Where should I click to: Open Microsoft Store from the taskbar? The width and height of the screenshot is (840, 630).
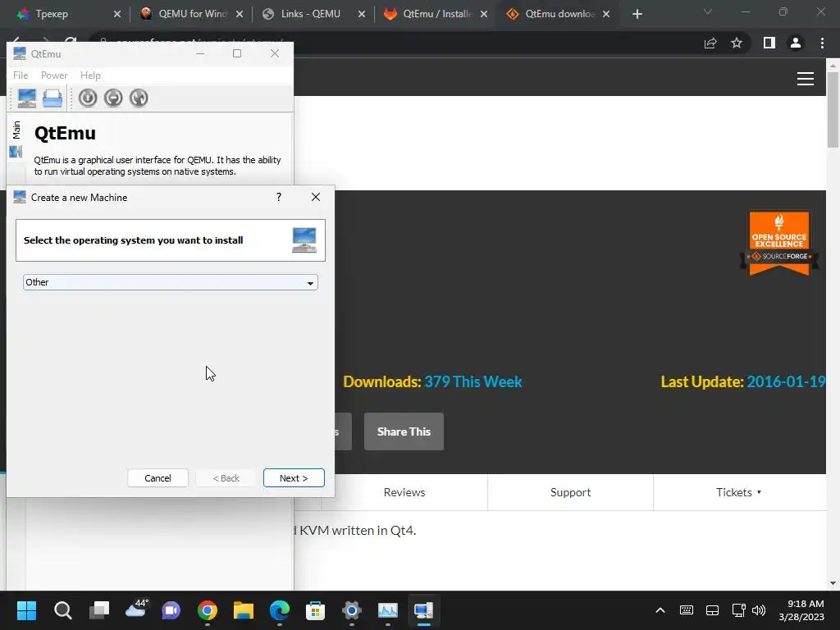316,610
